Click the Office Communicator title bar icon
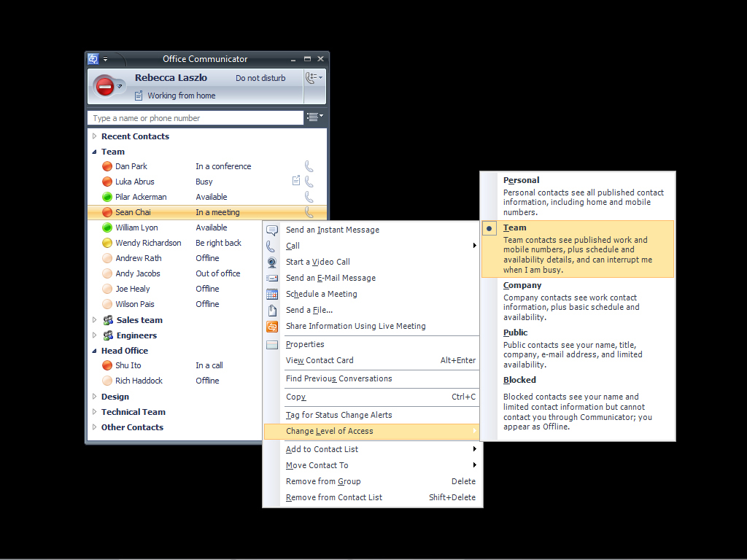The width and height of the screenshot is (747, 560). [x=93, y=59]
